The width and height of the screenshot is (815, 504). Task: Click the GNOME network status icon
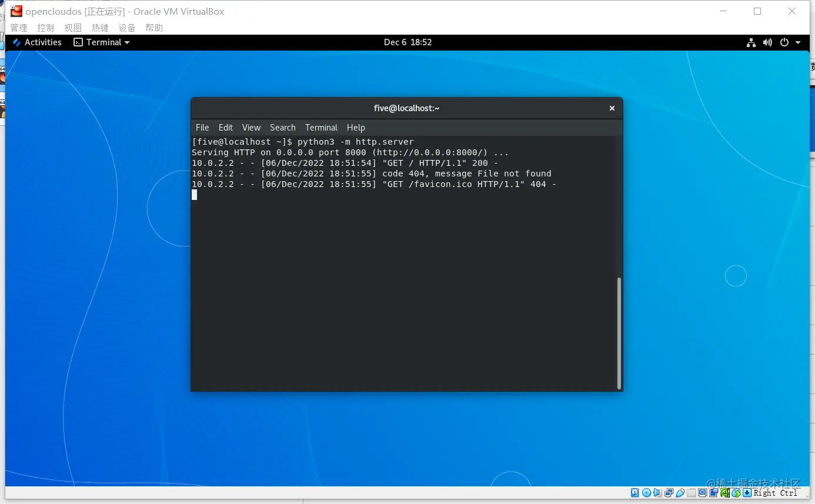pyautogui.click(x=751, y=42)
